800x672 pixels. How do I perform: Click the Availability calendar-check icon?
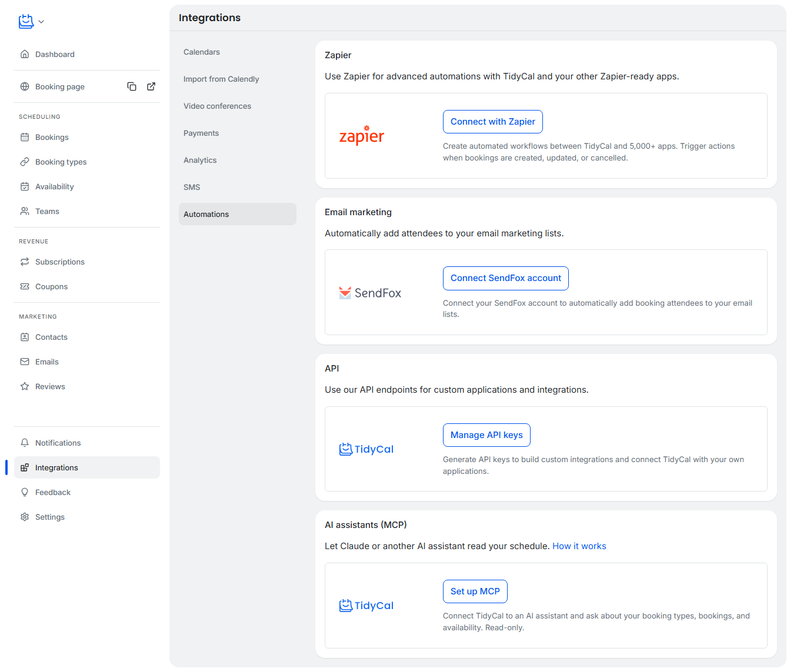click(x=25, y=186)
